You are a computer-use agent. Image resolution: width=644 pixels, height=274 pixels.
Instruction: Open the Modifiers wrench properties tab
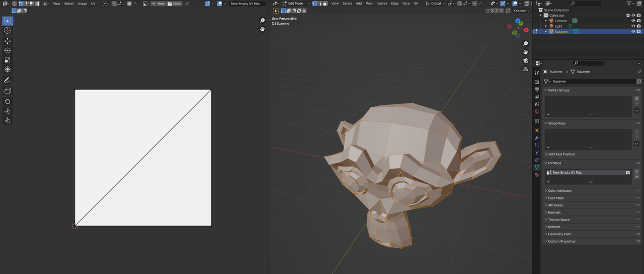(537, 138)
